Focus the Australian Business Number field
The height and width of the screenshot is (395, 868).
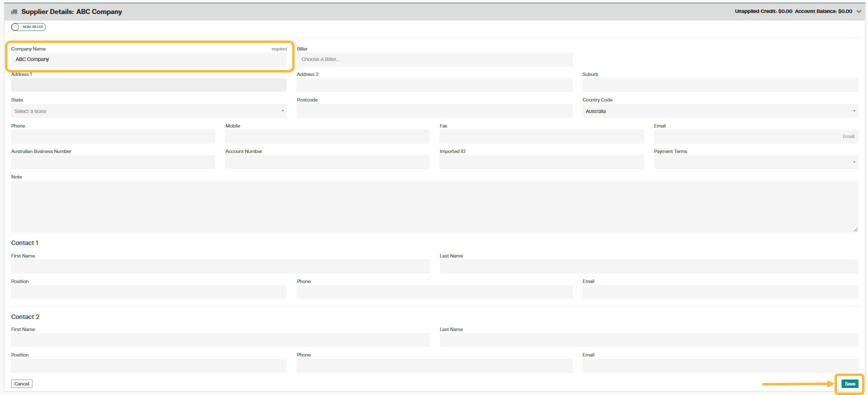[113, 162]
